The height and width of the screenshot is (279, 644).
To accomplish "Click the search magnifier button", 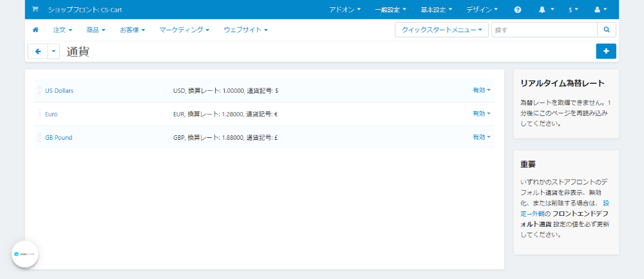I will click(x=607, y=30).
